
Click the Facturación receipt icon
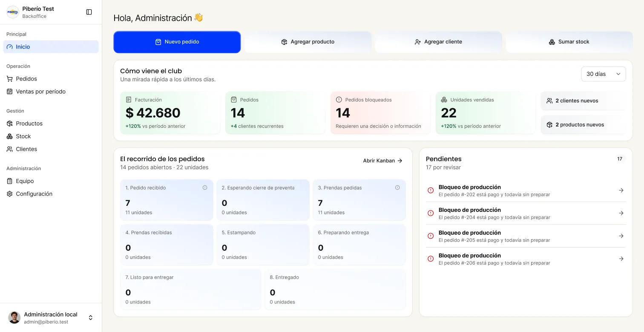click(129, 100)
